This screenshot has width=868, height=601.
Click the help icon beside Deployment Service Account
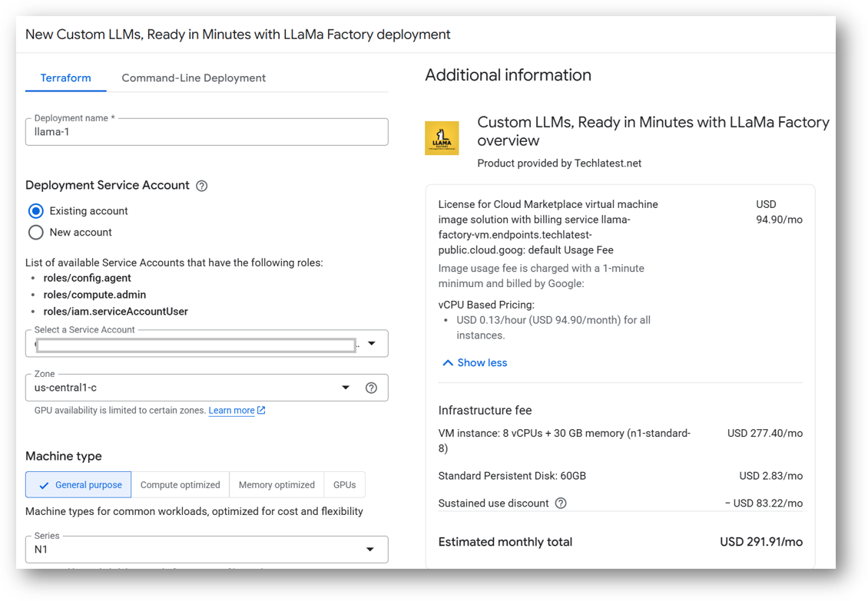point(202,186)
